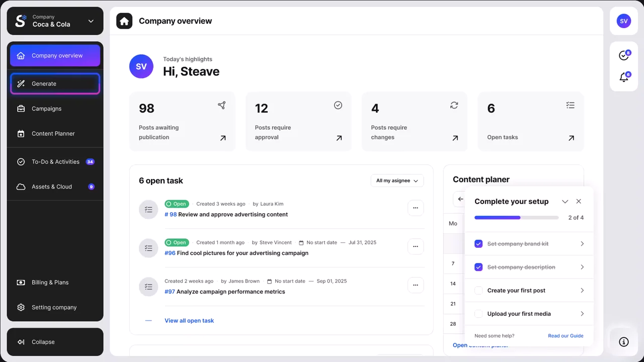Click the setup progress bar
644x362 pixels.
(516, 218)
